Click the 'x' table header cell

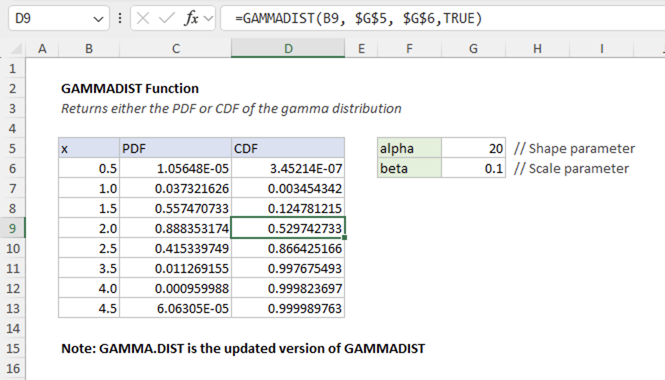point(89,148)
